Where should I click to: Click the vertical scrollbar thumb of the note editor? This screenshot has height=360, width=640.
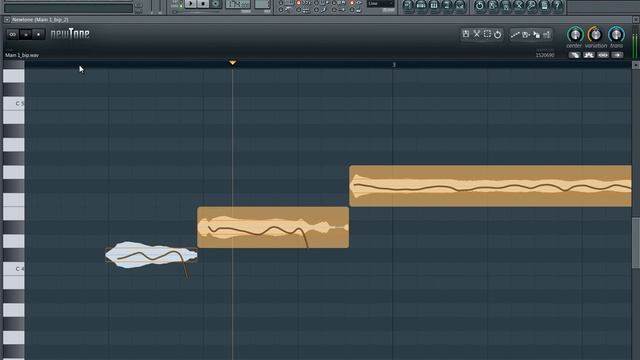(x=636, y=243)
